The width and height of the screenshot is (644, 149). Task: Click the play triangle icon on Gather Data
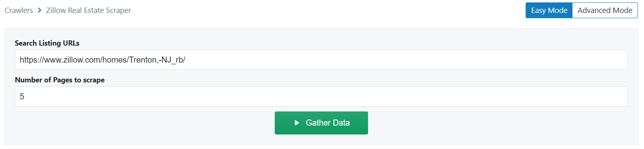297,123
